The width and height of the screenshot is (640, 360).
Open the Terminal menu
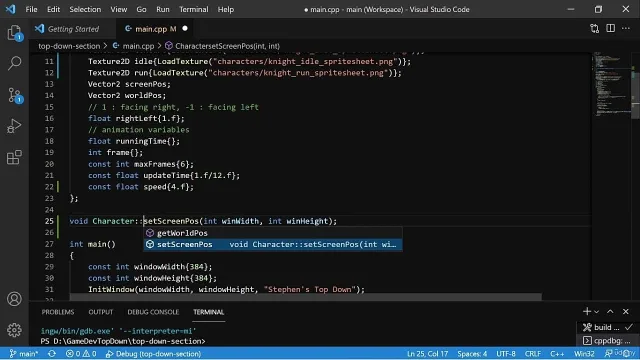(193, 9)
